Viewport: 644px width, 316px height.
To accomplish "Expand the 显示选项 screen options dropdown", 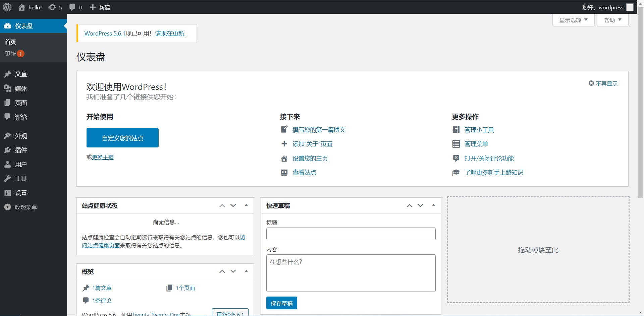I will (x=573, y=20).
